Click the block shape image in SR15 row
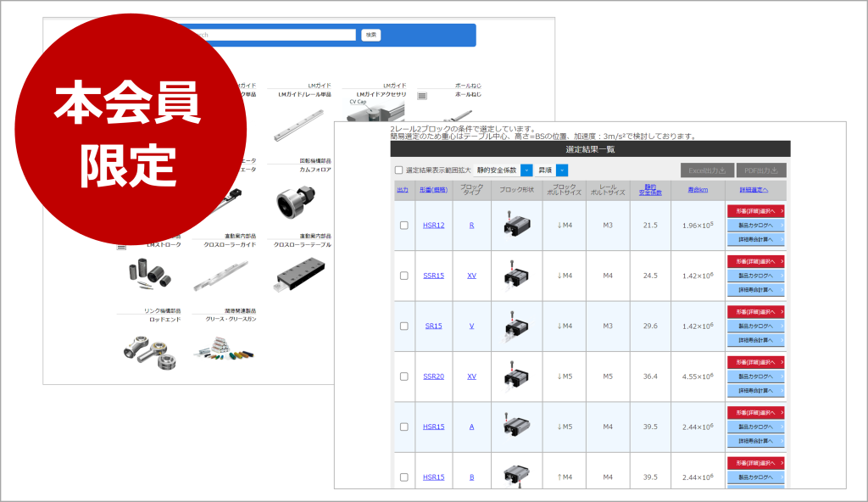Screen dimensions: 868x502 point(516,326)
